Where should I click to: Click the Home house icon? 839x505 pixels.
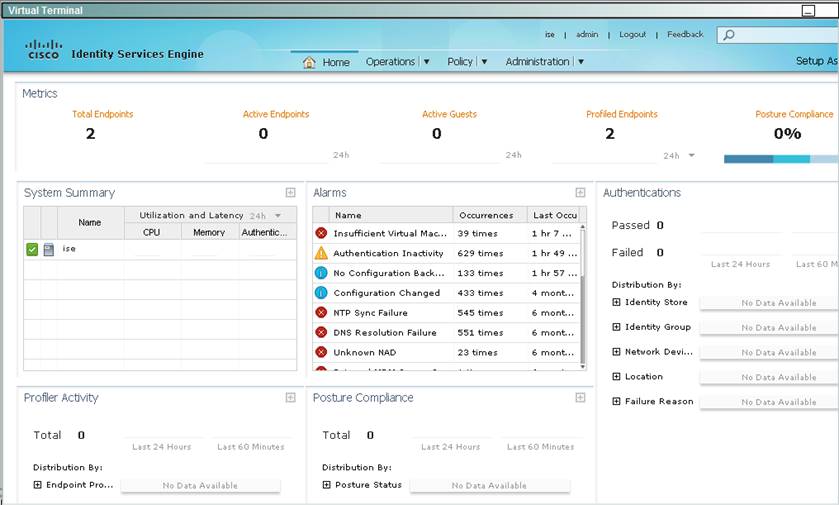(x=309, y=62)
